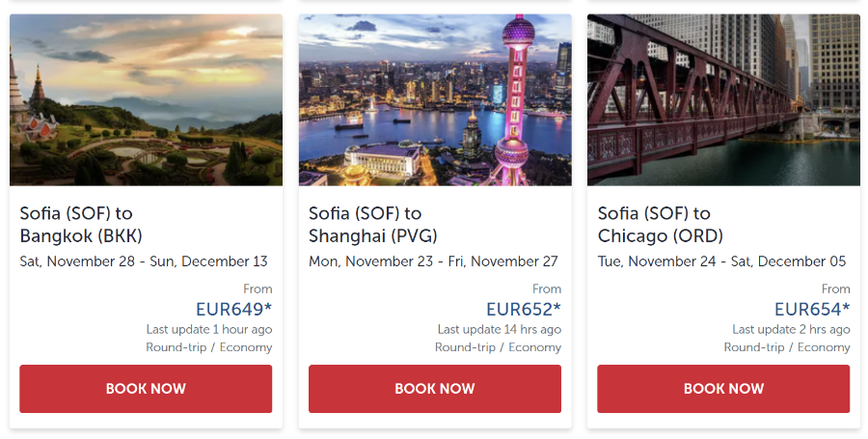Click Round-trip / Economy label on Bangkok card
The width and height of the screenshot is (868, 439).
209,347
